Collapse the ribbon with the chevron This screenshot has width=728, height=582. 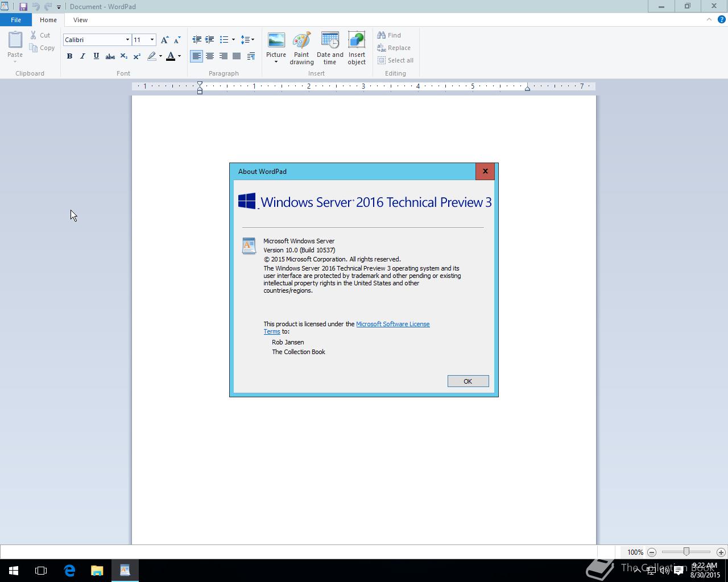point(709,19)
